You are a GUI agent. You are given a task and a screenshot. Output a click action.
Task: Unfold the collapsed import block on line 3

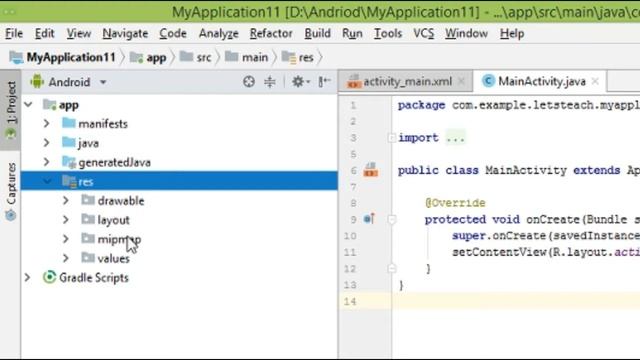[x=391, y=138]
